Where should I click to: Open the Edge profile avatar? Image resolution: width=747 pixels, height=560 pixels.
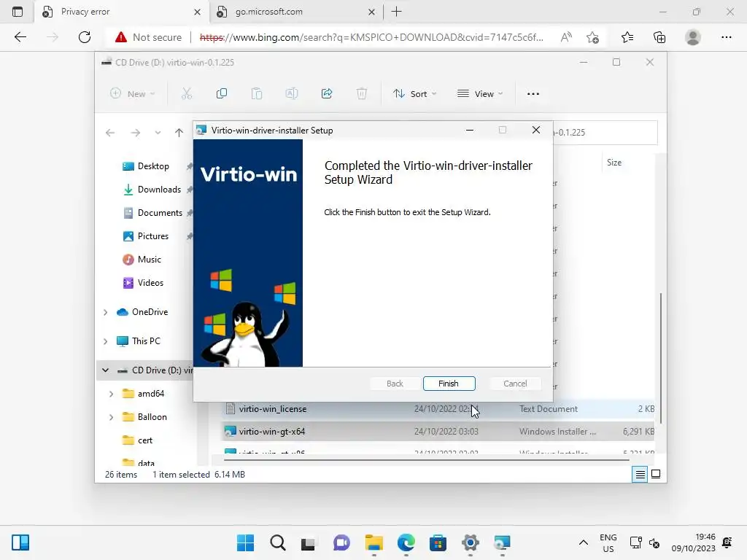click(x=693, y=37)
